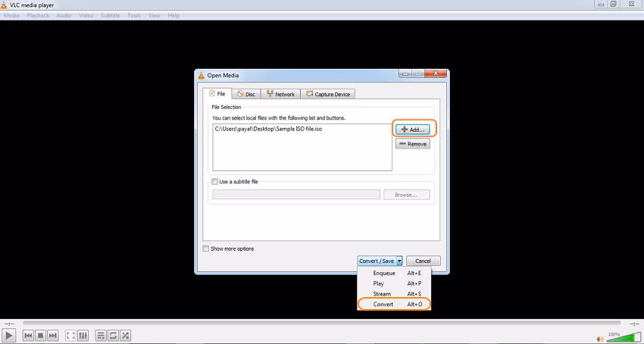Open the Media menu

[x=11, y=16]
